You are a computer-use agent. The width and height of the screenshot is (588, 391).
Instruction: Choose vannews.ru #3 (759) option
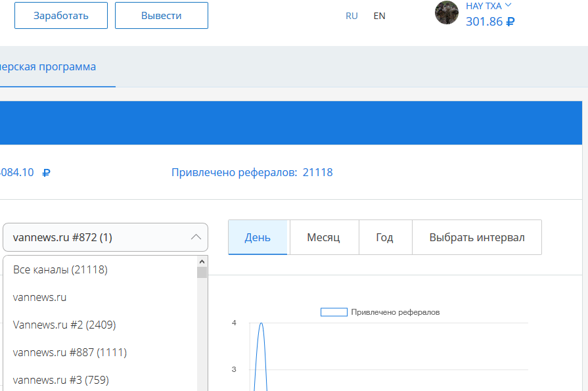point(100,380)
